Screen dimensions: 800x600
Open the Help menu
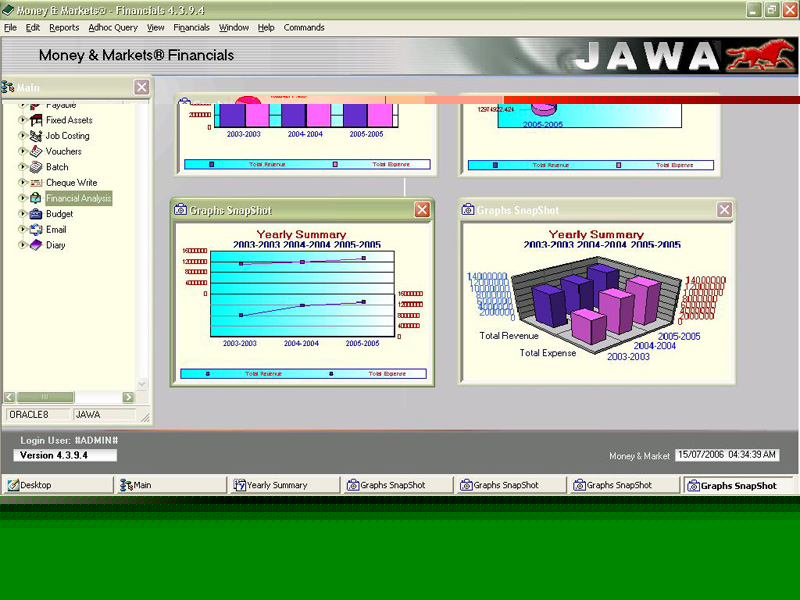click(266, 28)
